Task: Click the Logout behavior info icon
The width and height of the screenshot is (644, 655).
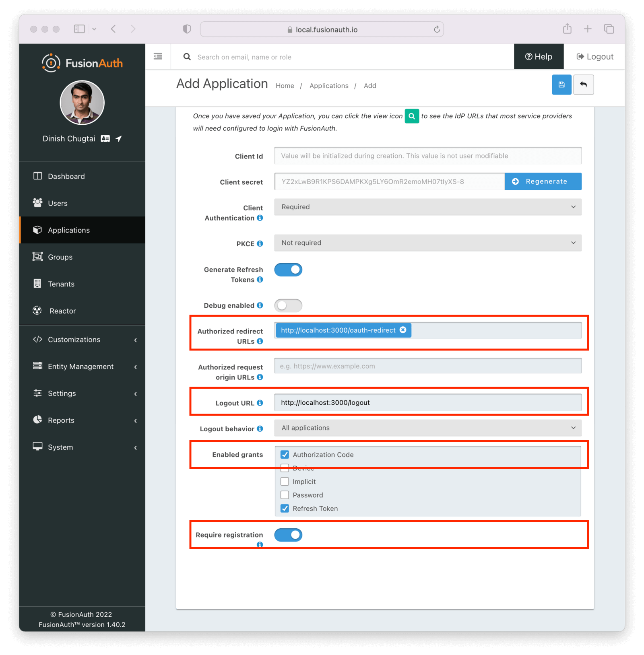Action: pos(260,428)
